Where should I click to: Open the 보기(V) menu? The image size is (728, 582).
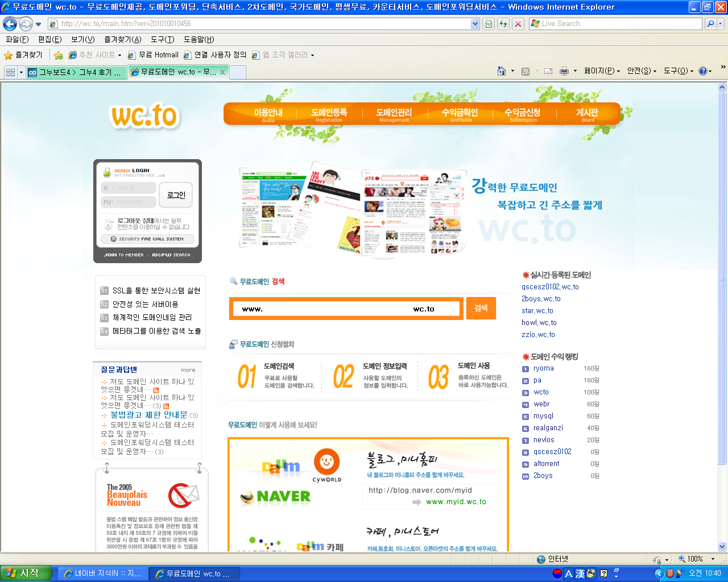click(x=83, y=40)
